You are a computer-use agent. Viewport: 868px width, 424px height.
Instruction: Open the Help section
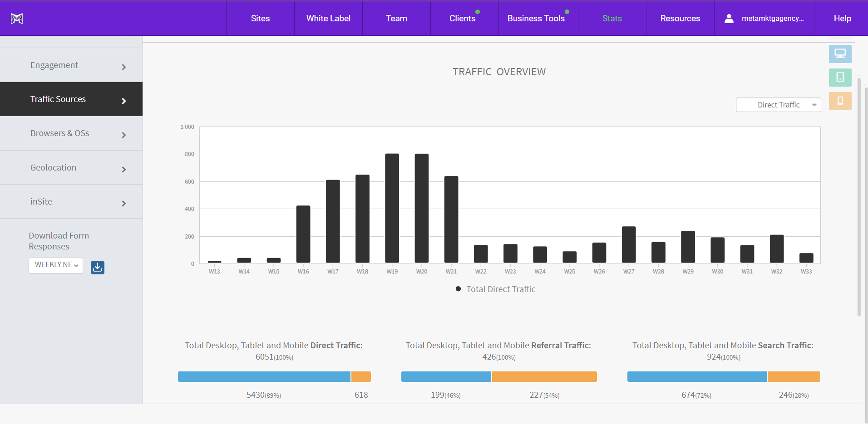coord(842,18)
